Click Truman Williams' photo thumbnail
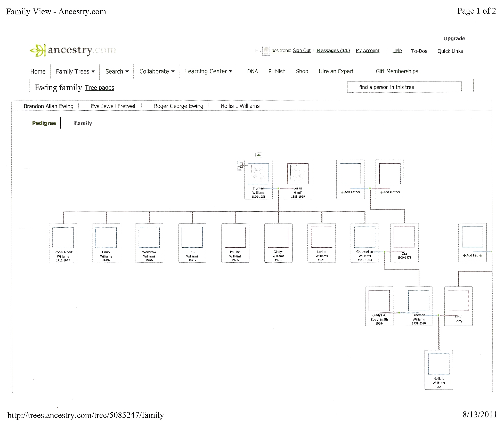Viewport: 504px width, 428px height. click(x=258, y=174)
